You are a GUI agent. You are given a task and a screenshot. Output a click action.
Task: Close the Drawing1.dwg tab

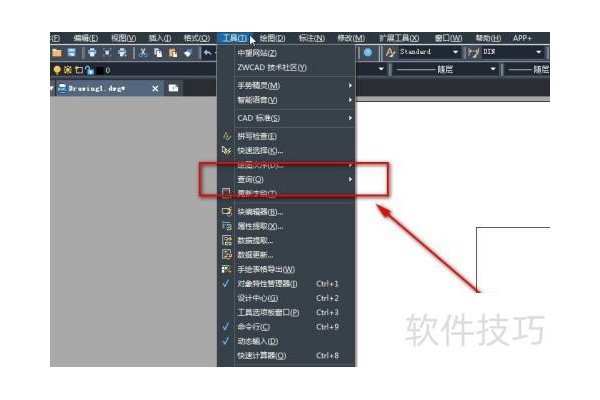155,88
